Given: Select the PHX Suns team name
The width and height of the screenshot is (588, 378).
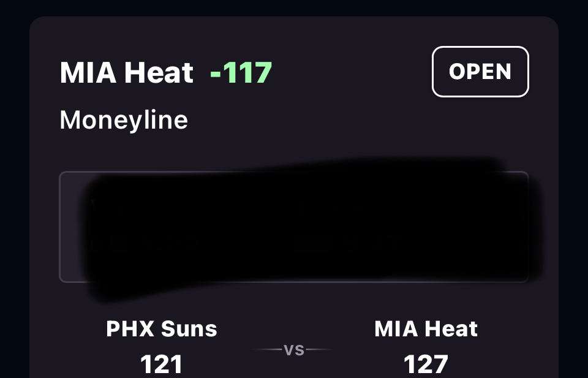Looking at the screenshot, I should pyautogui.click(x=162, y=329).
